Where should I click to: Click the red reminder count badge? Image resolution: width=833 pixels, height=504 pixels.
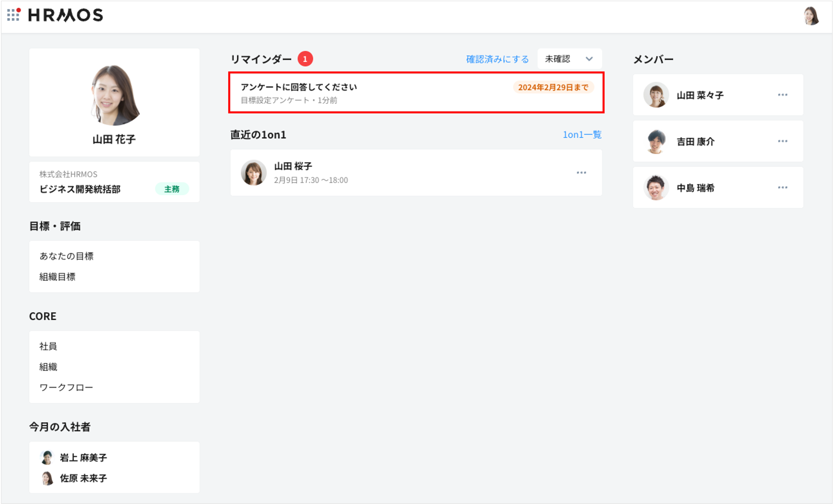point(305,59)
